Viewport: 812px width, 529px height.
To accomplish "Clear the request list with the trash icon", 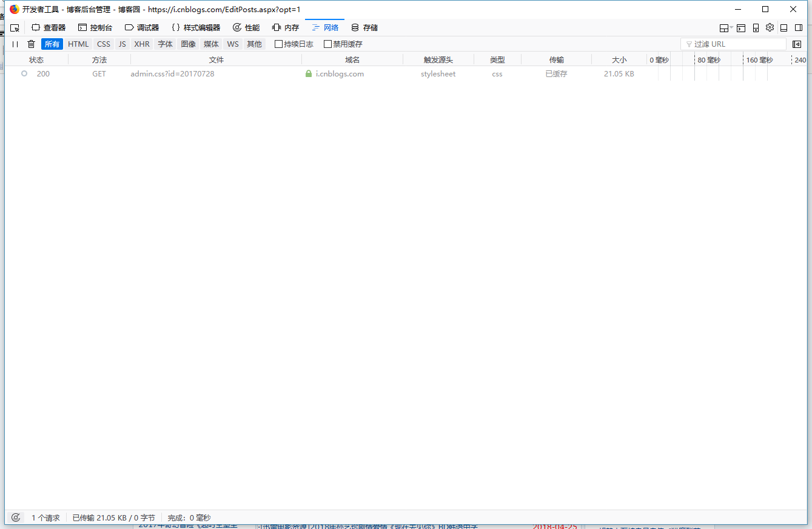I will [32, 44].
